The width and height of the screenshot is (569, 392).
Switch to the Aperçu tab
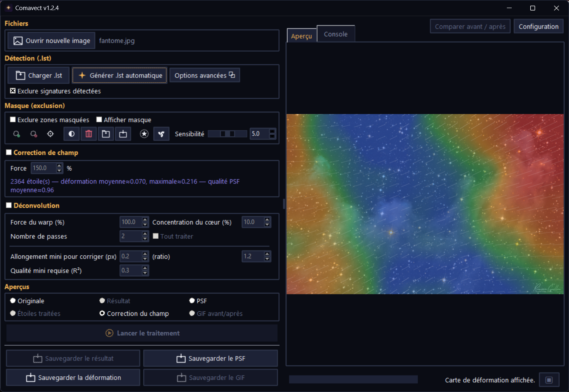(x=301, y=36)
